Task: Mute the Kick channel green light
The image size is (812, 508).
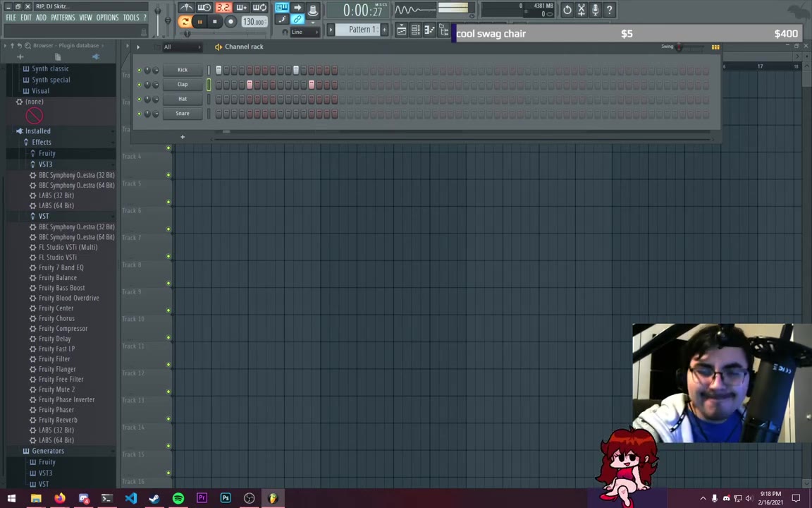Action: (x=139, y=70)
